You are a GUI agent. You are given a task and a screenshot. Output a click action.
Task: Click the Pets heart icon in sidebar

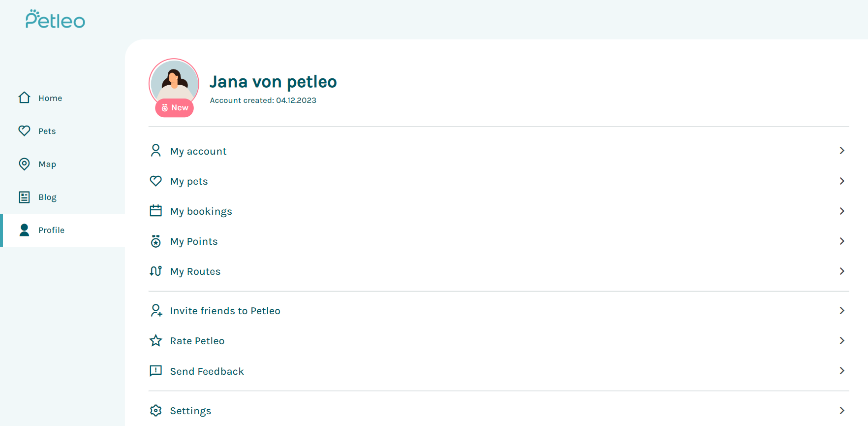click(24, 131)
